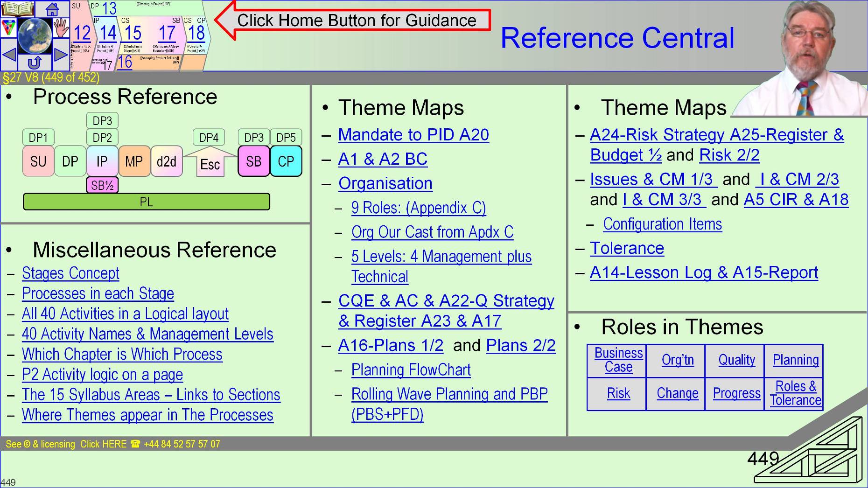Click the cyan CP process box

pyautogui.click(x=286, y=161)
